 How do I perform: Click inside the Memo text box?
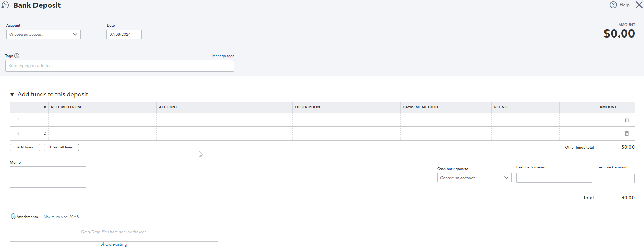pos(48,177)
